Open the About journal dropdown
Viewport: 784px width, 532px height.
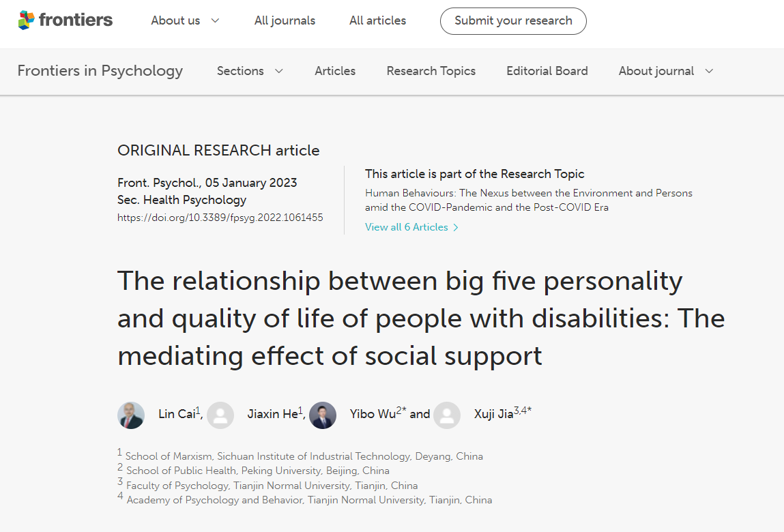[665, 71]
